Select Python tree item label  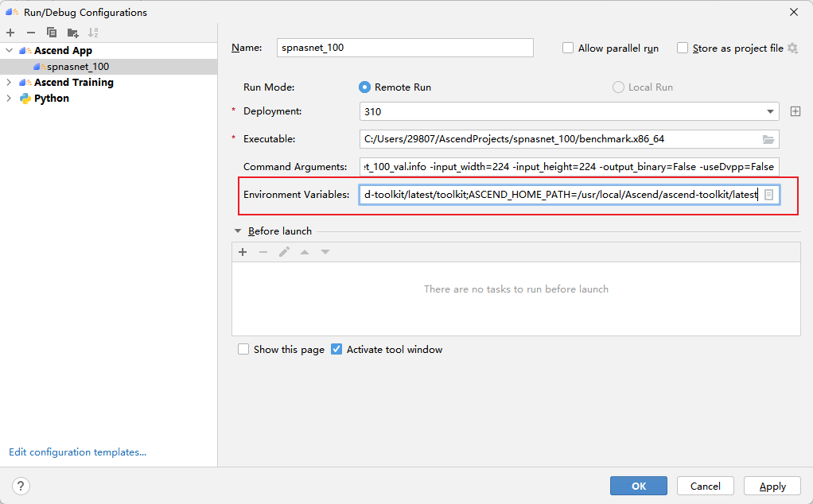52,98
